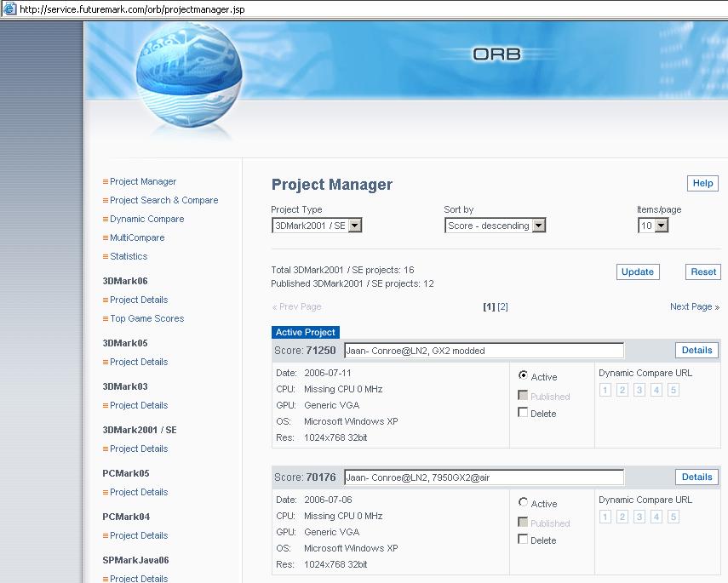Open the Sort by dropdown

pos(495,226)
